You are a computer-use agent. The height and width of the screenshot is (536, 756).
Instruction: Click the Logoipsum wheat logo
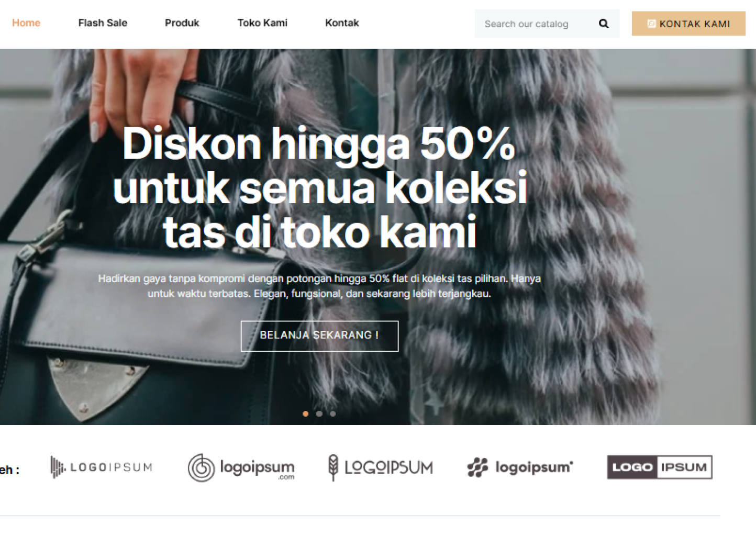pyautogui.click(x=381, y=467)
